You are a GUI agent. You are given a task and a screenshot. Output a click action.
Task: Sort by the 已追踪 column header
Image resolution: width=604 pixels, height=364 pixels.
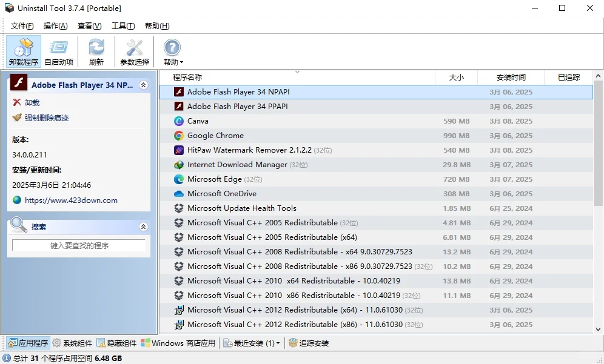569,78
